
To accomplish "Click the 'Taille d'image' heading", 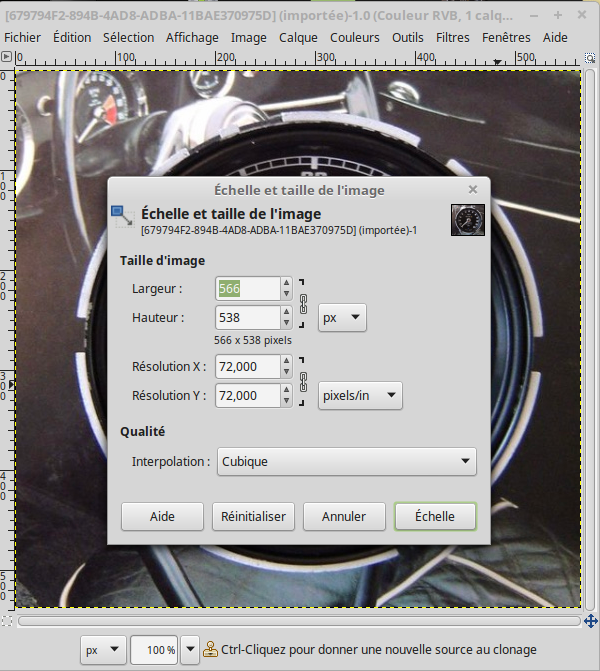I will [162, 261].
